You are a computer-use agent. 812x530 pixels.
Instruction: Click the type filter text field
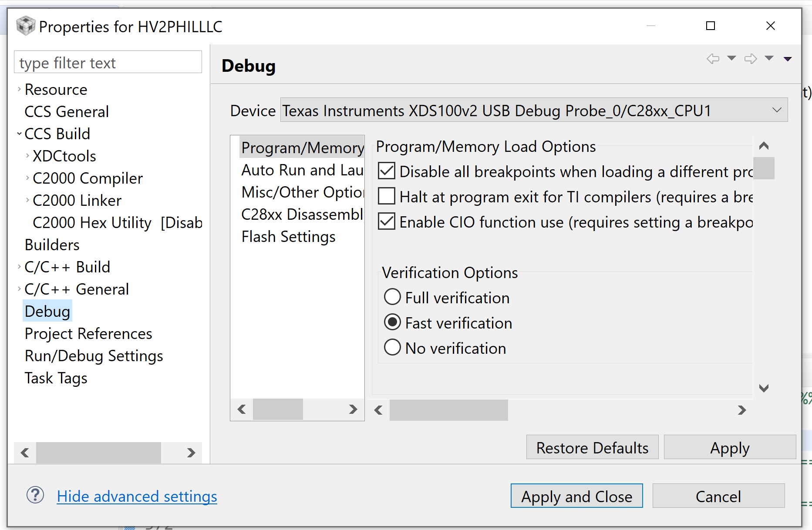click(x=108, y=63)
